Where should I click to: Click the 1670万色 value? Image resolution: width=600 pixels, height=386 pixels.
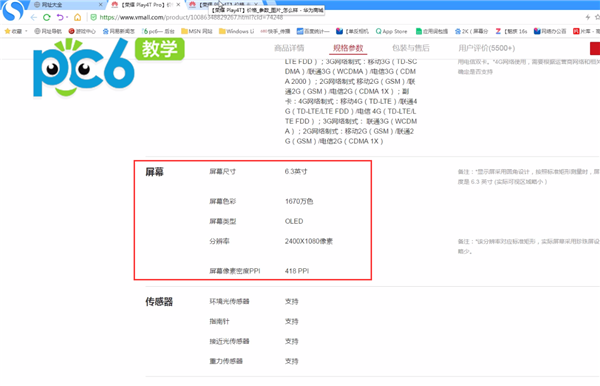coord(299,201)
